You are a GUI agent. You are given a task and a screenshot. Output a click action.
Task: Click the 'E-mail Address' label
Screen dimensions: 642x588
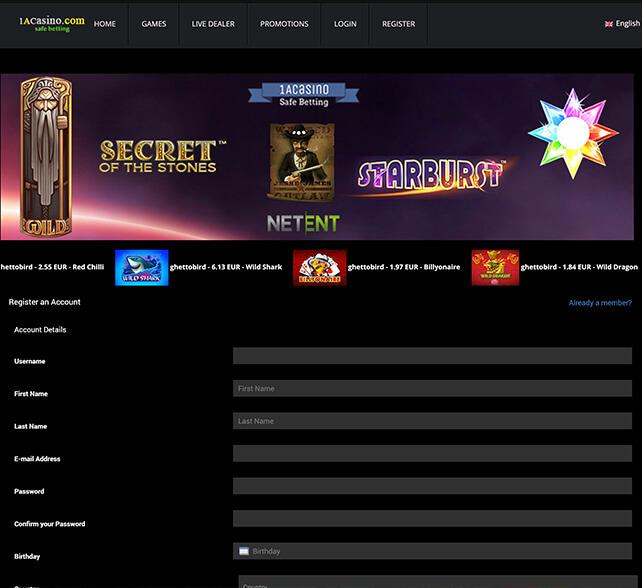coord(37,459)
